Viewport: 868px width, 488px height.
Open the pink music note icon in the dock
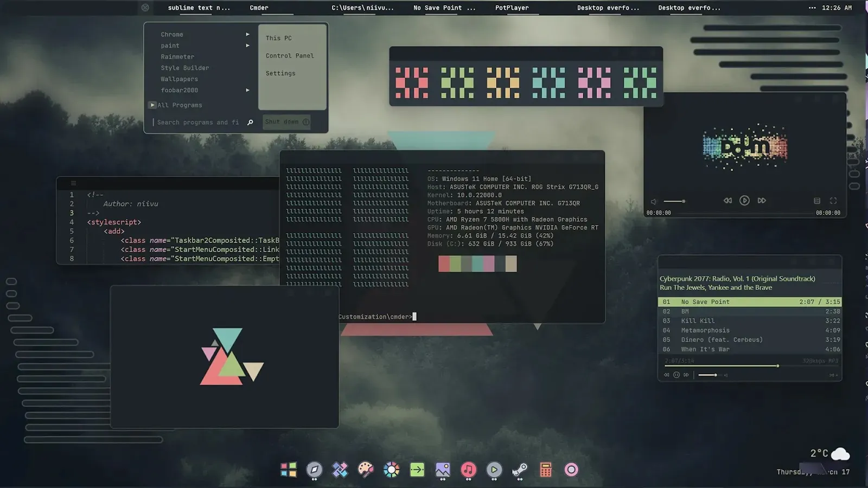[469, 470]
